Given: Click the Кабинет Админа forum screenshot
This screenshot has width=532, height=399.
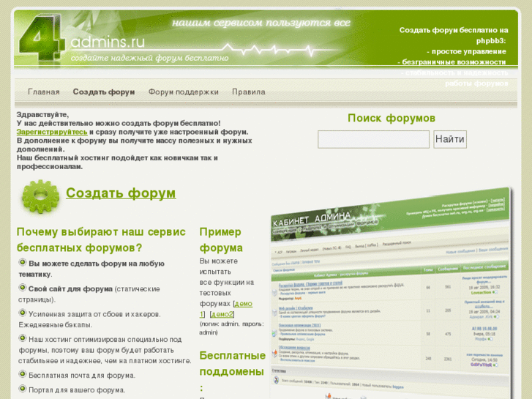Looking at the screenshot, I should (390, 293).
